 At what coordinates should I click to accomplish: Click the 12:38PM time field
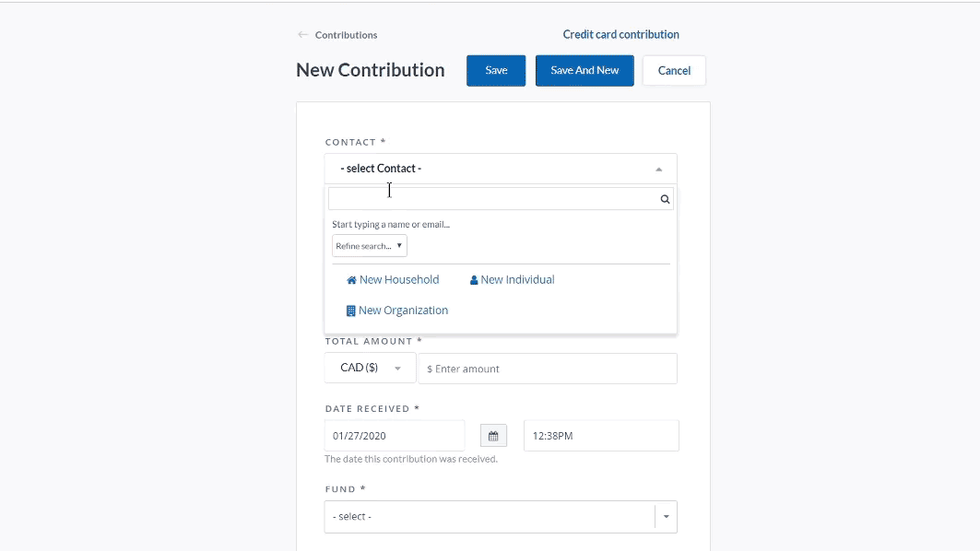600,435
